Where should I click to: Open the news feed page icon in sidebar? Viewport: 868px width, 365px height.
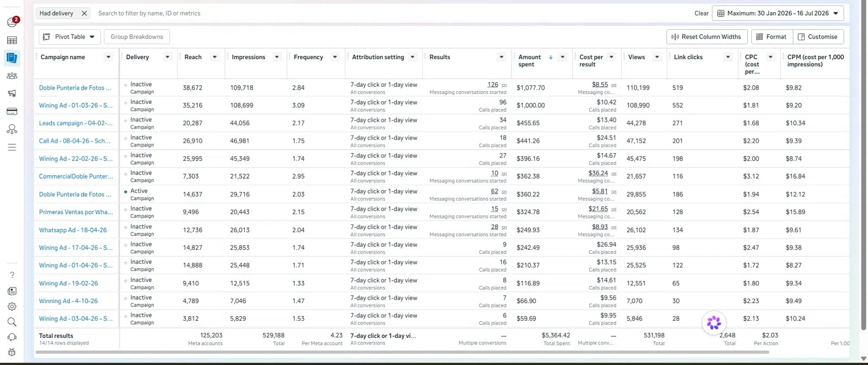click(12, 291)
